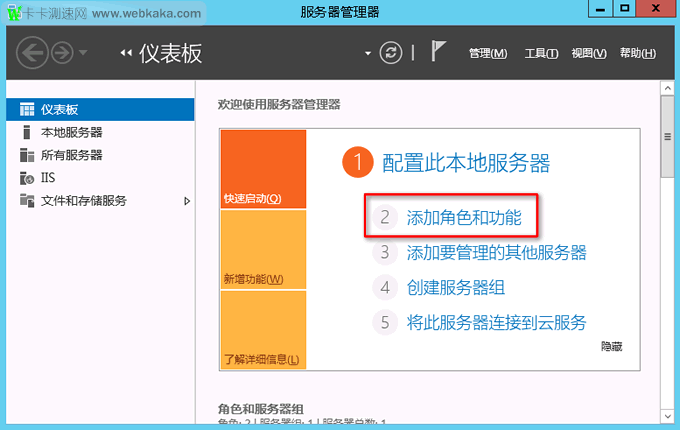This screenshot has height=430, width=680.
Task: Click 添加角色和功能 link
Action: [x=463, y=216]
